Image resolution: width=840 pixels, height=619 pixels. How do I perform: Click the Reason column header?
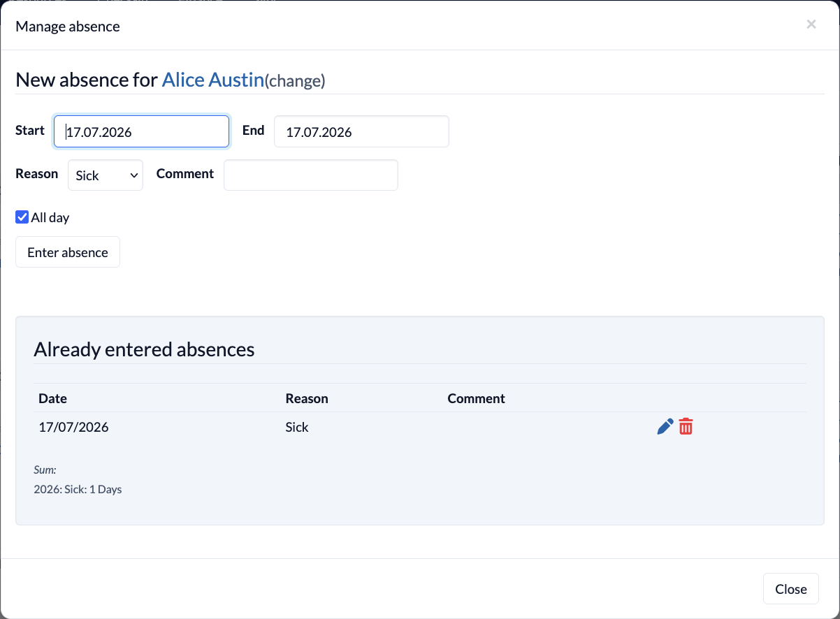pyautogui.click(x=307, y=398)
